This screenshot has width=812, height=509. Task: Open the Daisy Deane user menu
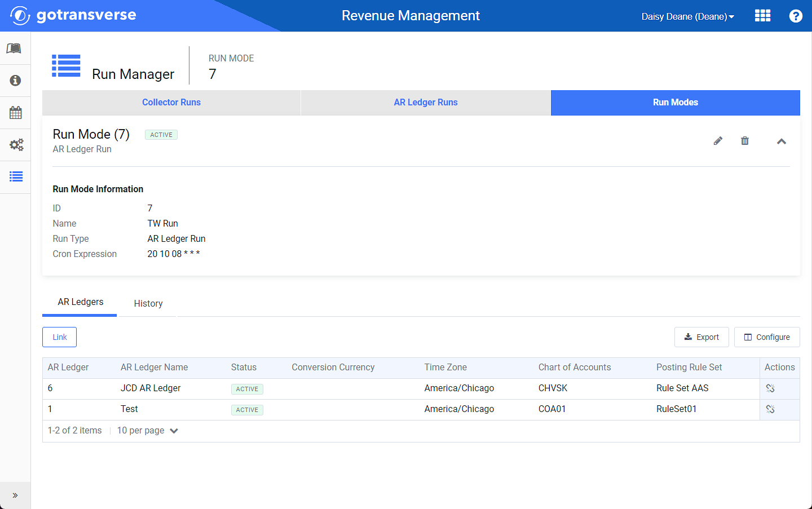click(687, 16)
